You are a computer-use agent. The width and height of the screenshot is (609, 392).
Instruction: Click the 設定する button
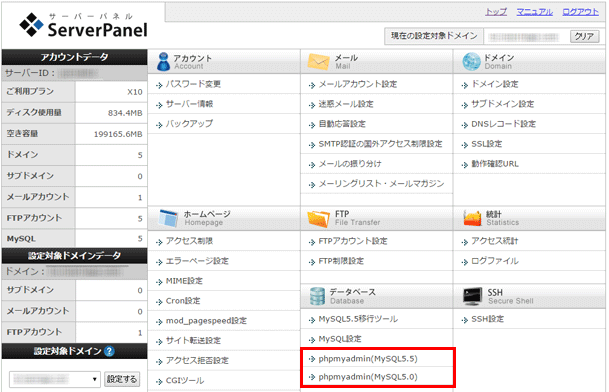(x=122, y=379)
